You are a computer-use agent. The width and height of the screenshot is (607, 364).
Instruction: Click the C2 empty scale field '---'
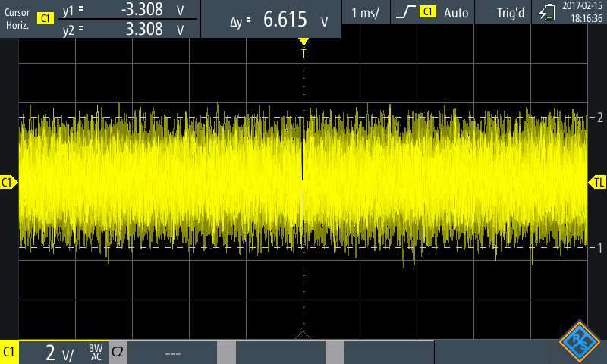(172, 353)
